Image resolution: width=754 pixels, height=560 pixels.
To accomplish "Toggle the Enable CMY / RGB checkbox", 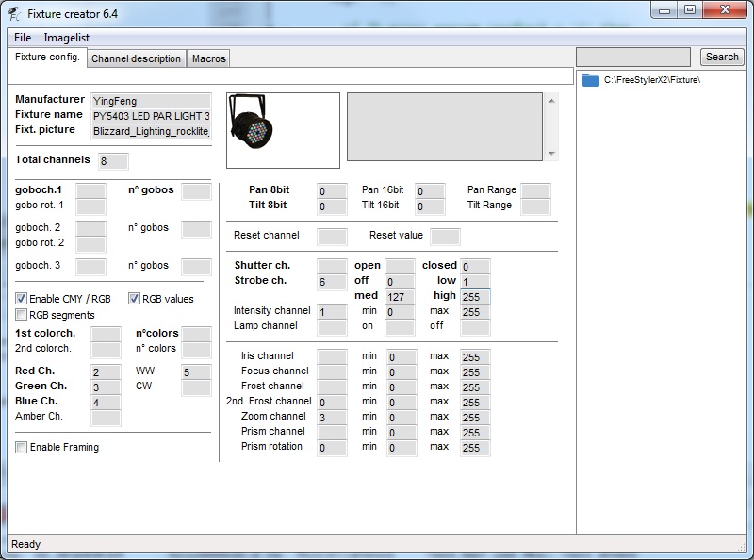I will coord(22,299).
